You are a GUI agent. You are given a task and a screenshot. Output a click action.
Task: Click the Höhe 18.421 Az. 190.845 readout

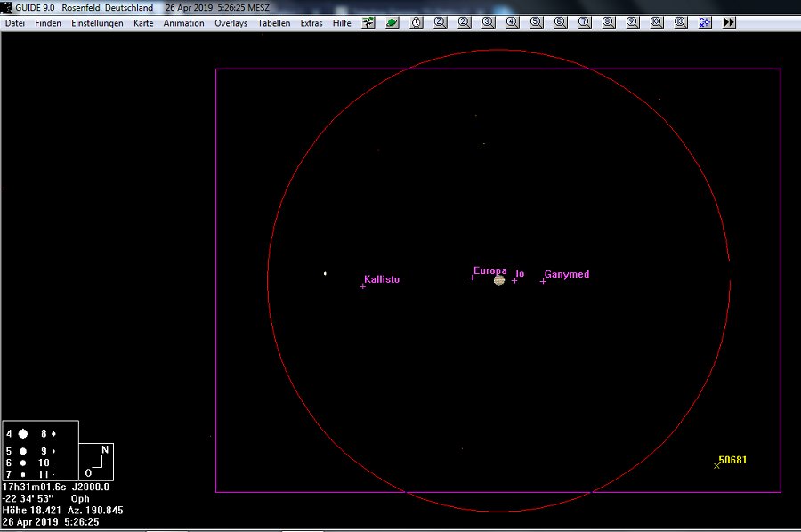(x=62, y=510)
